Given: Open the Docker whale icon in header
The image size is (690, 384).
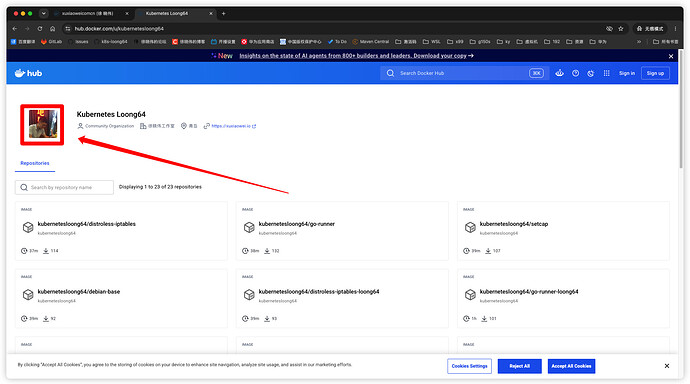Looking at the screenshot, I should click(559, 73).
